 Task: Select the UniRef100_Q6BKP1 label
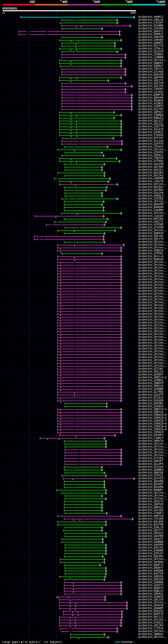click(151, 63)
